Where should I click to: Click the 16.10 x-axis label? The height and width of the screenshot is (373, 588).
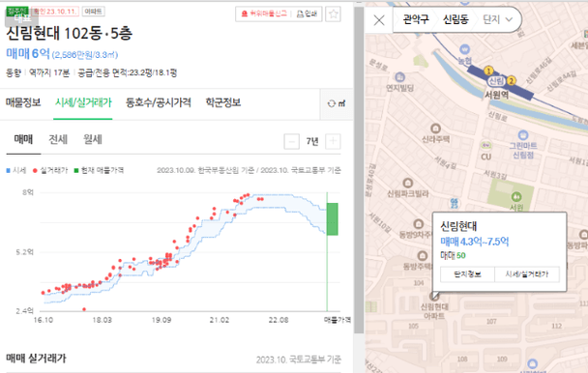pyautogui.click(x=44, y=320)
